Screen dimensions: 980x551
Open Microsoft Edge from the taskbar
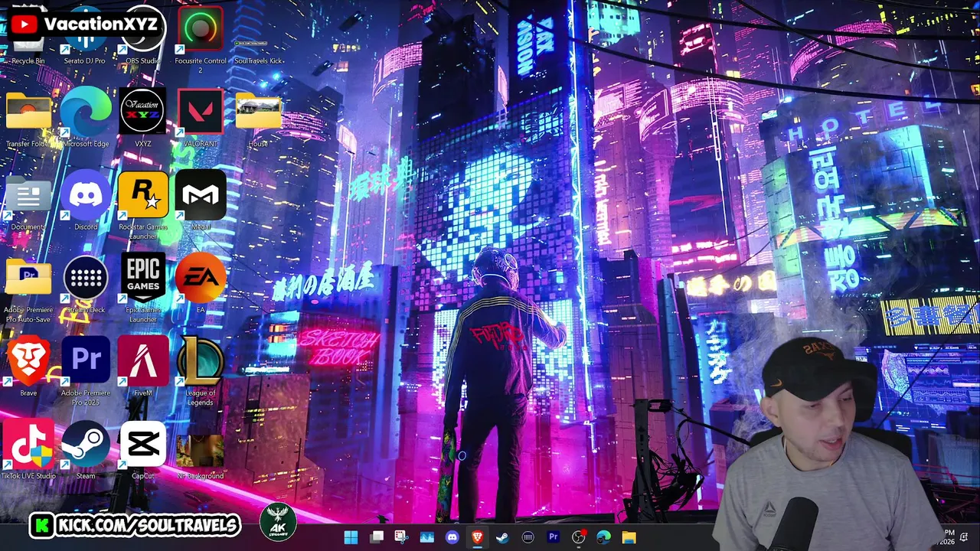pyautogui.click(x=603, y=537)
